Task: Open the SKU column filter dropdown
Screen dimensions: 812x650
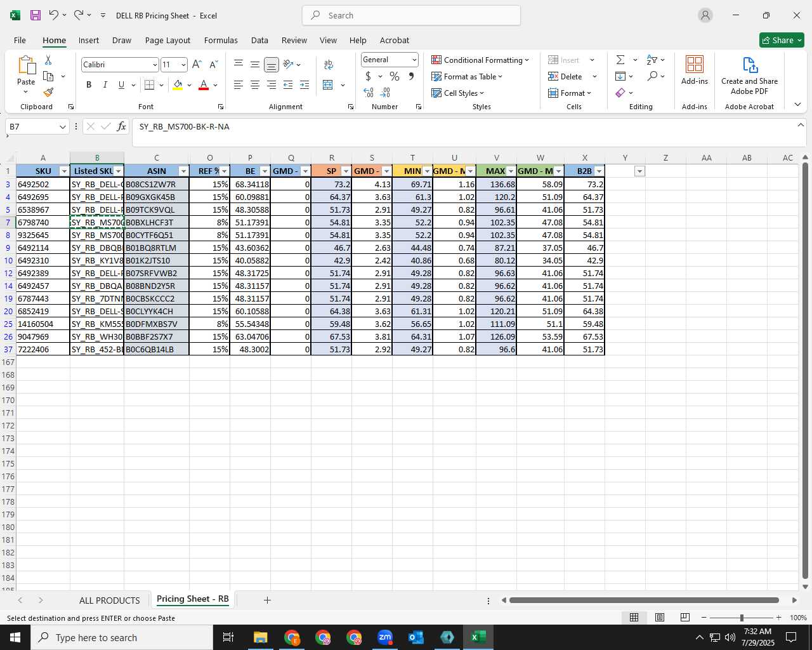Action: click(63, 171)
